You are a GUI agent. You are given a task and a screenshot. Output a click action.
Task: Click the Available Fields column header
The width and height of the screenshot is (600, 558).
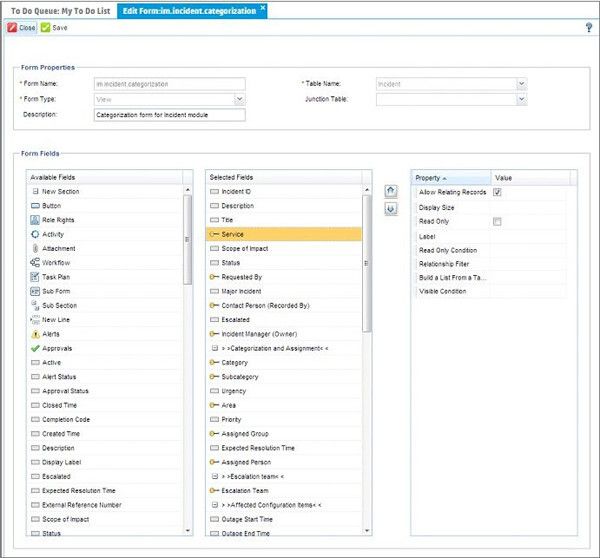click(x=105, y=177)
